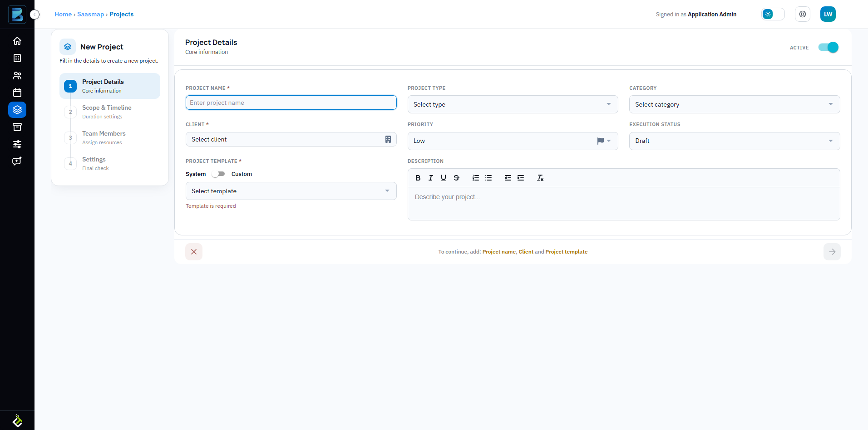Insert bulleted list in description editor
868x430 pixels.
coord(488,178)
